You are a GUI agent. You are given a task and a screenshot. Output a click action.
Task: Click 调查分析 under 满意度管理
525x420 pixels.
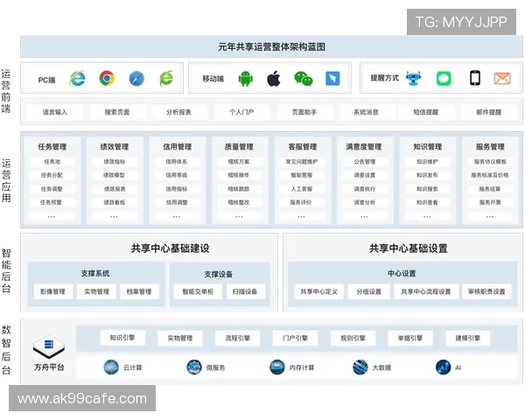[365, 202]
